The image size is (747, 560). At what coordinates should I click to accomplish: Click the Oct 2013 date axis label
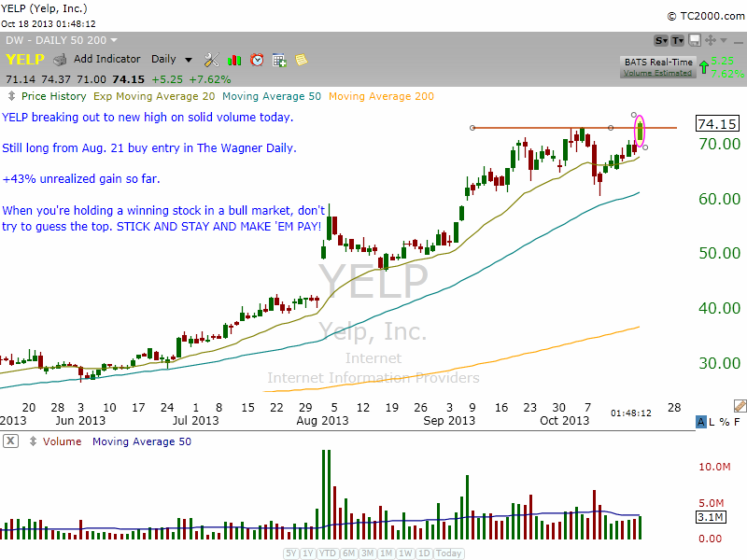(x=565, y=421)
